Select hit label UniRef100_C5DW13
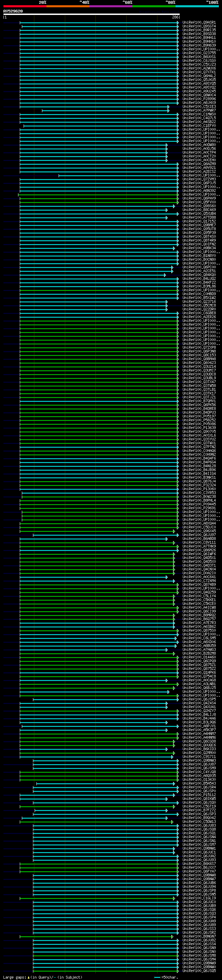The width and height of the screenshot is (222, 980). pos(199,822)
